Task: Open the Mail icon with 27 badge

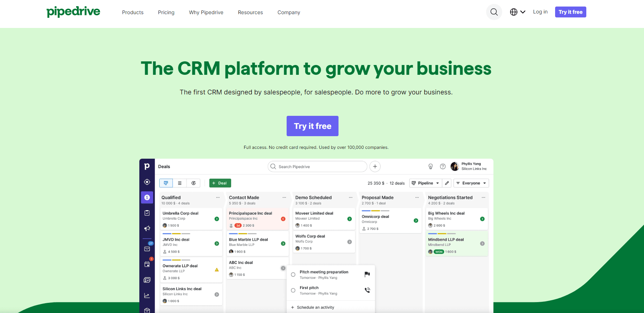Action: 147,249
